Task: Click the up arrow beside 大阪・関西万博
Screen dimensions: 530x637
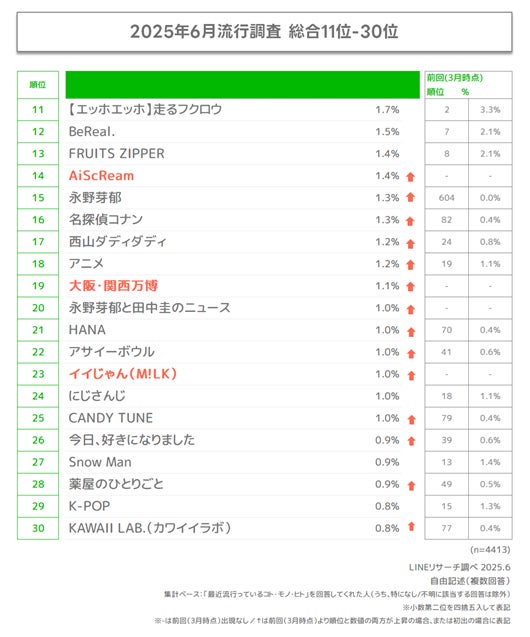Action: tap(411, 287)
